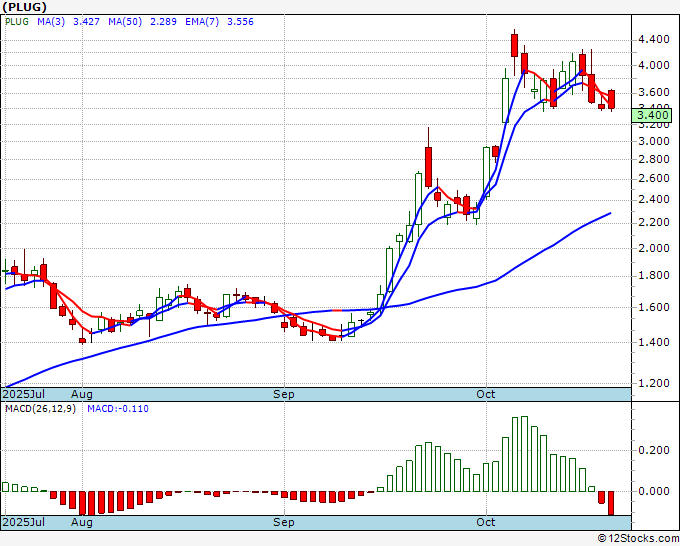Image resolution: width=680 pixels, height=546 pixels.
Task: Click Sep on the MACD pane date axis
Action: pos(284,522)
